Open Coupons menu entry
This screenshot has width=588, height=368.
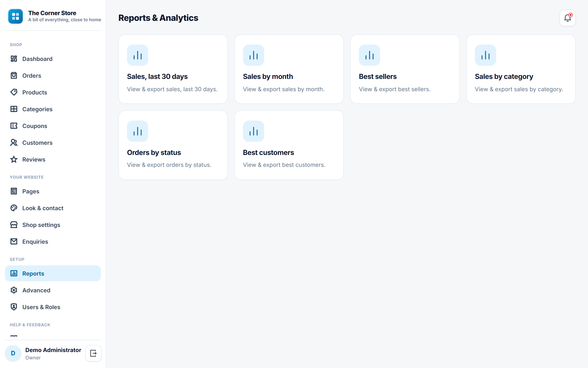tap(53, 126)
